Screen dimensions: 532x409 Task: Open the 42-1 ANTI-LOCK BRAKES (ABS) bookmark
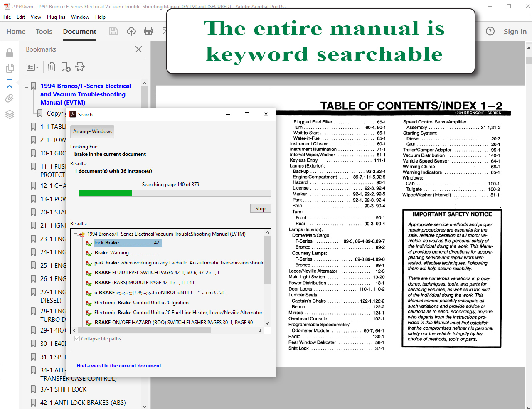(x=83, y=403)
